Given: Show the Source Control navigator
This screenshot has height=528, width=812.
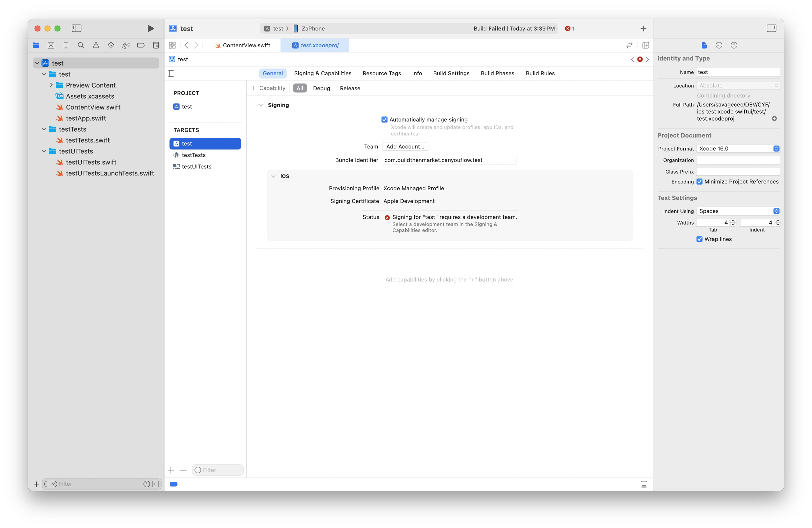Looking at the screenshot, I should click(x=51, y=45).
